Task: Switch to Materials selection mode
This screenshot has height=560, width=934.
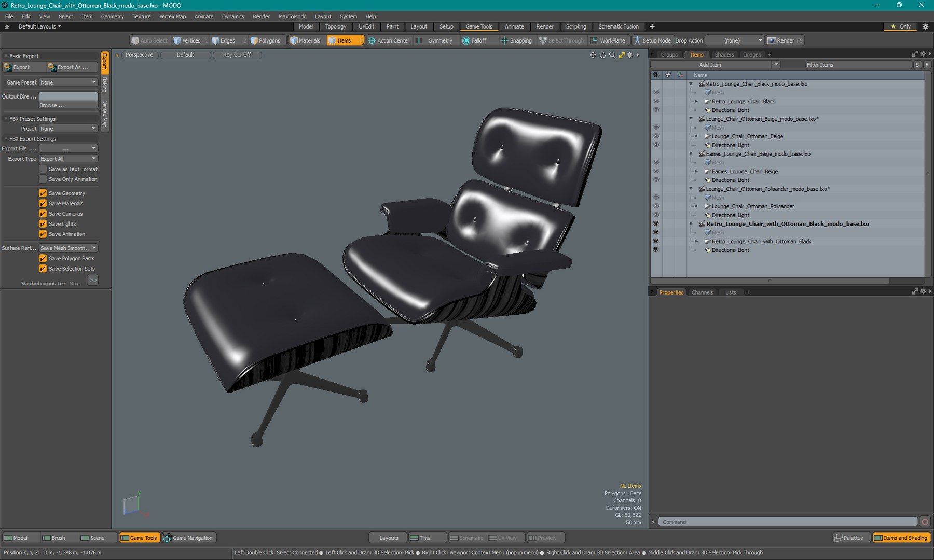Action: (305, 40)
